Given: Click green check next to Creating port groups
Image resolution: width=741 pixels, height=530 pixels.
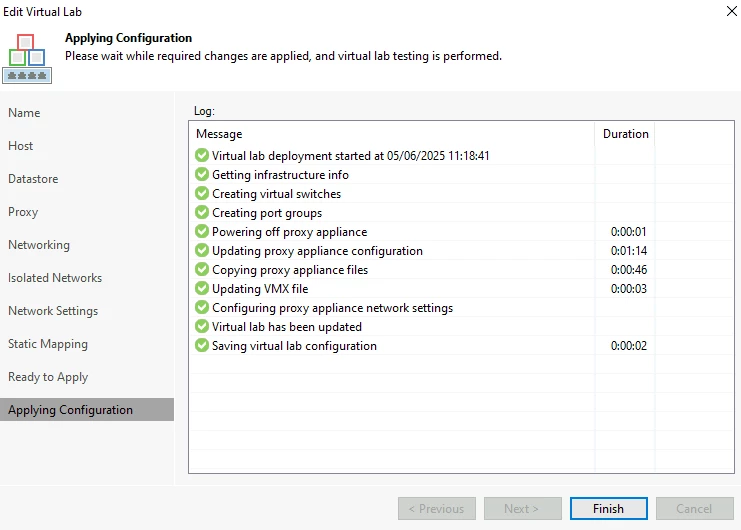Looking at the screenshot, I should tap(202, 212).
